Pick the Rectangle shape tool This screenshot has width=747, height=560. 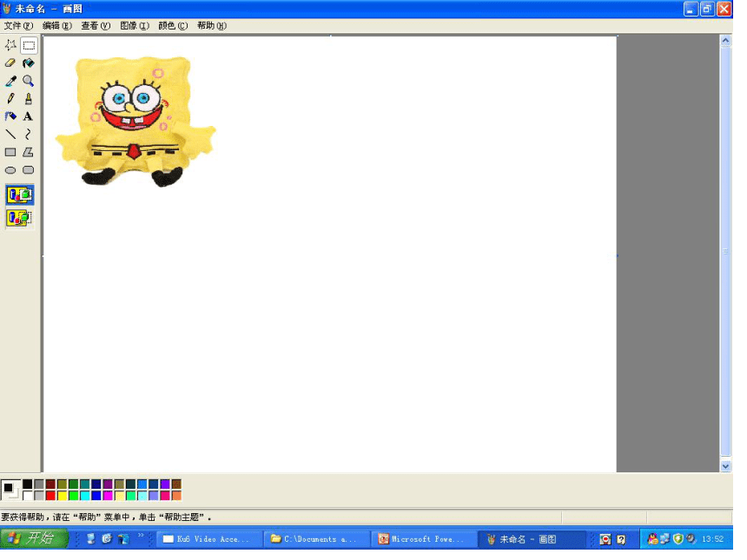[10, 153]
